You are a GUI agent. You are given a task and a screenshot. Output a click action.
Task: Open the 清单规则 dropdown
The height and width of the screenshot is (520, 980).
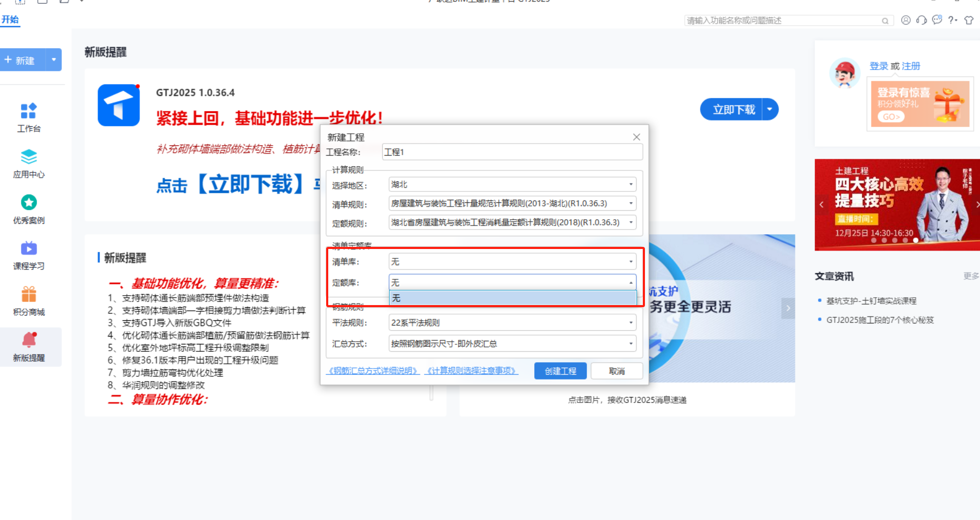click(x=512, y=203)
